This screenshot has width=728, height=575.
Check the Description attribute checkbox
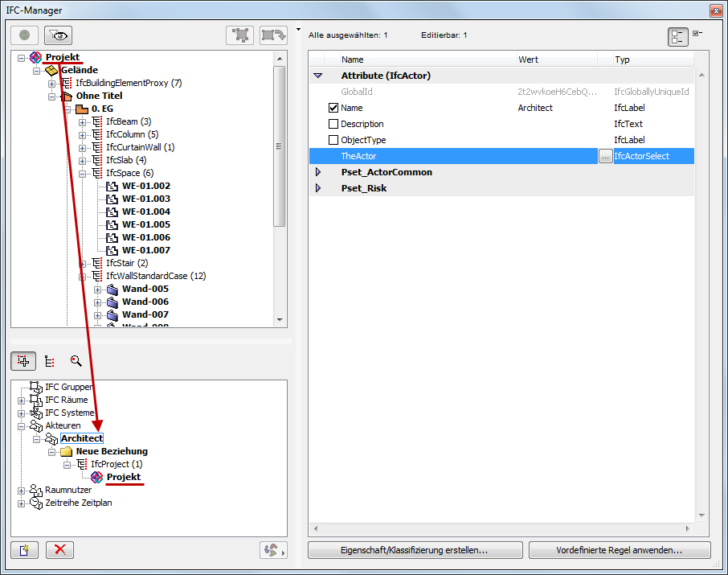[333, 124]
